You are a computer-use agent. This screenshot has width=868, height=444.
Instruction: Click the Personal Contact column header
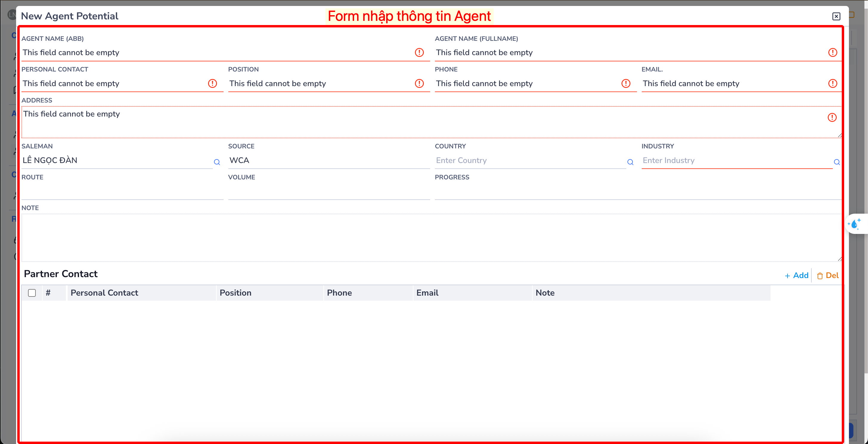104,293
